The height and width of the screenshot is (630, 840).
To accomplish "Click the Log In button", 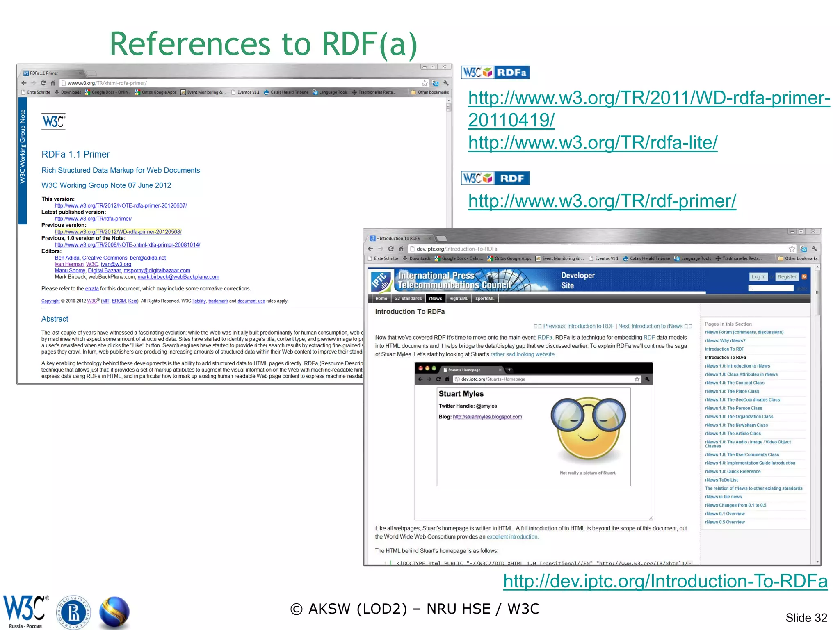I will (758, 277).
